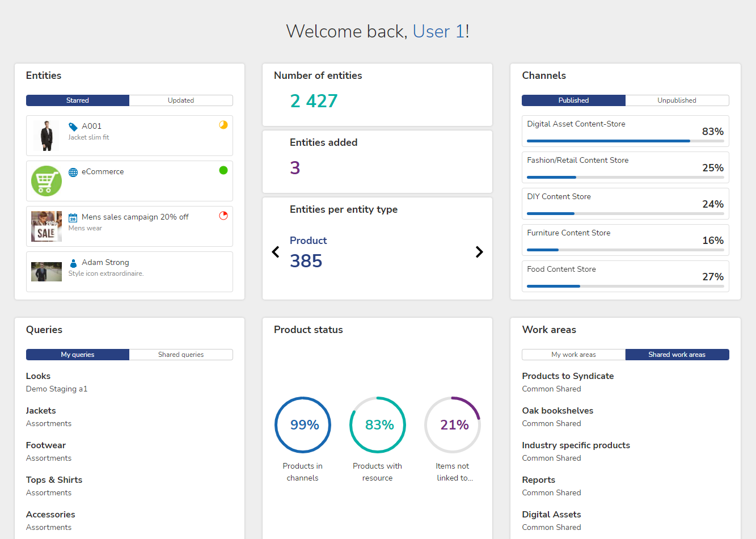756x539 pixels.
Task: Go to next entity type with right chevron
Action: (x=479, y=252)
